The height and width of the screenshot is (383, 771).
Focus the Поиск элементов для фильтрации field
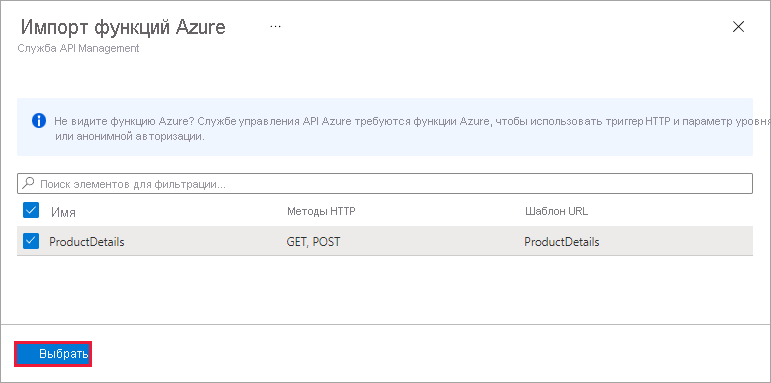385,183
